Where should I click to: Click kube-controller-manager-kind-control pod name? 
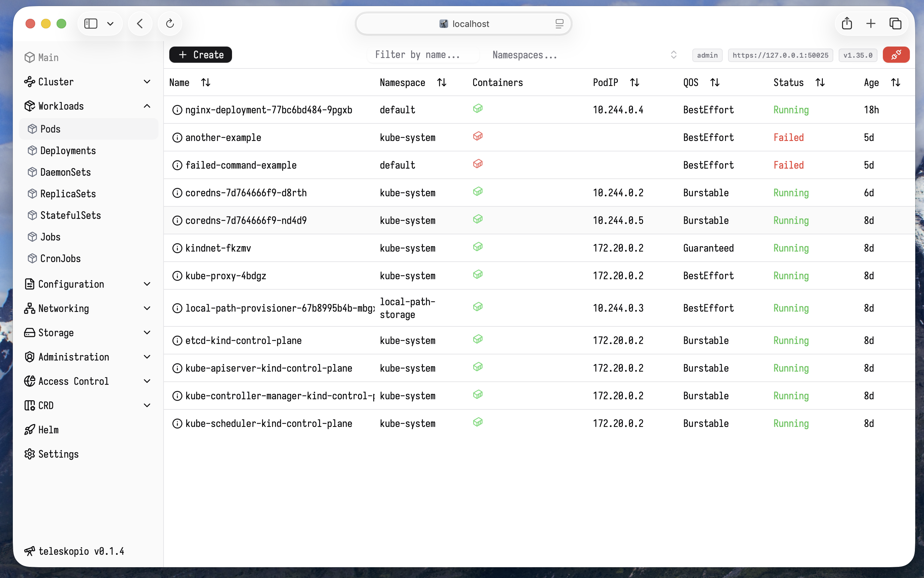coord(280,396)
